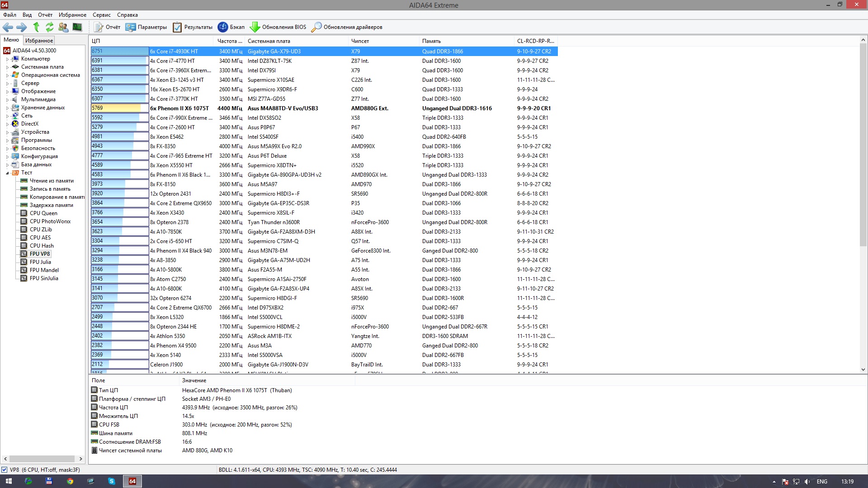The width and height of the screenshot is (868, 488).
Task: Switch to the Избранное tab
Action: click(x=39, y=41)
